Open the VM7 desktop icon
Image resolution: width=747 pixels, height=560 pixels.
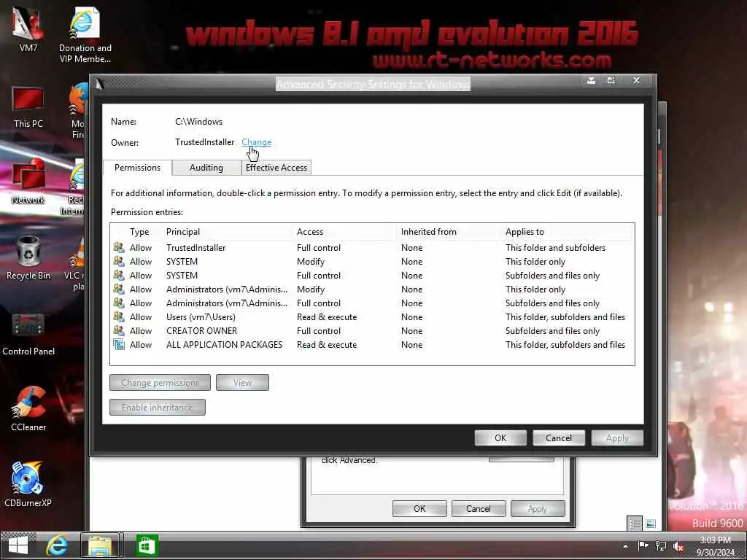28,29
